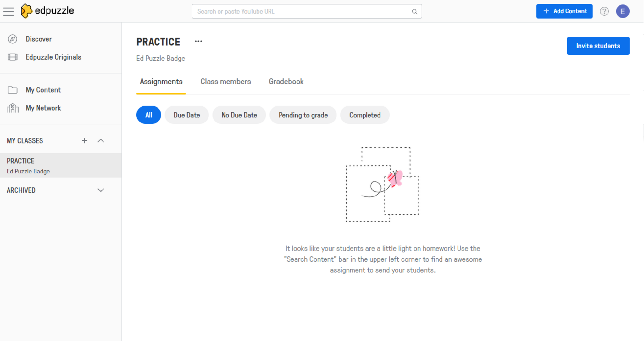Switch to the Gradebook tab
The width and height of the screenshot is (644, 341).
click(286, 82)
